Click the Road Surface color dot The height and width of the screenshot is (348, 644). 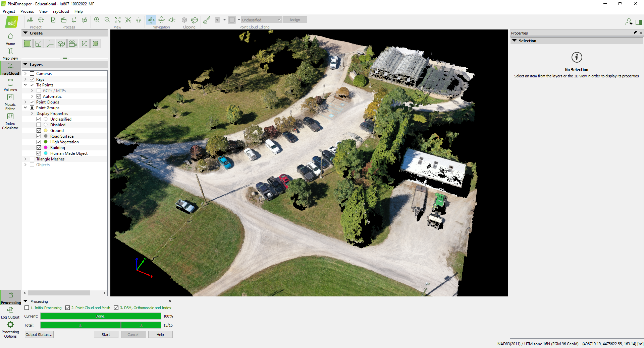46,136
